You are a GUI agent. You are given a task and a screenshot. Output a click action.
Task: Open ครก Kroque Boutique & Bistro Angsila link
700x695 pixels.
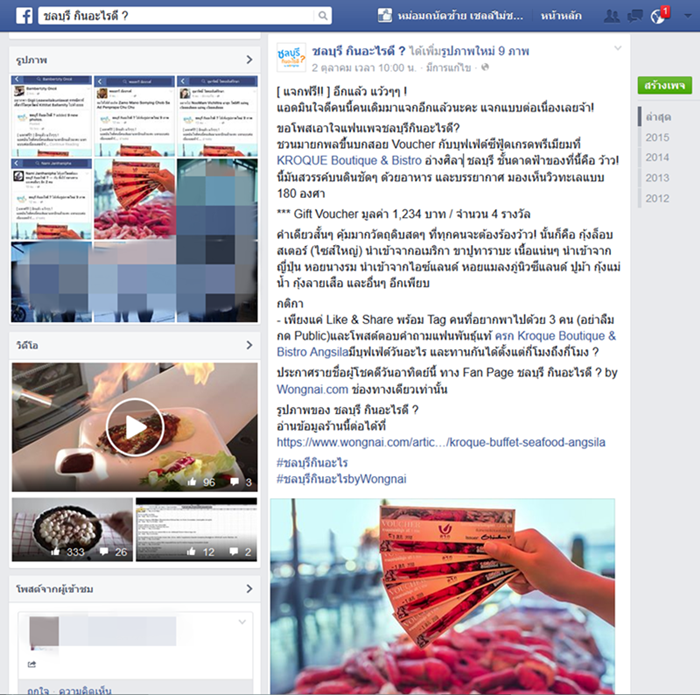(x=446, y=344)
